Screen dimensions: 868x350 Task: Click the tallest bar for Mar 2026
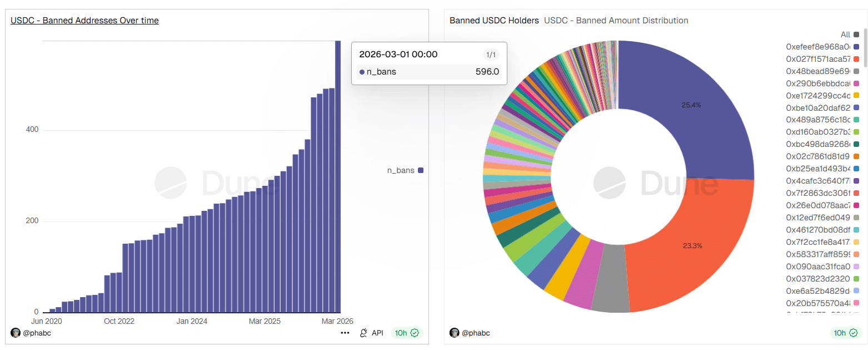click(338, 178)
